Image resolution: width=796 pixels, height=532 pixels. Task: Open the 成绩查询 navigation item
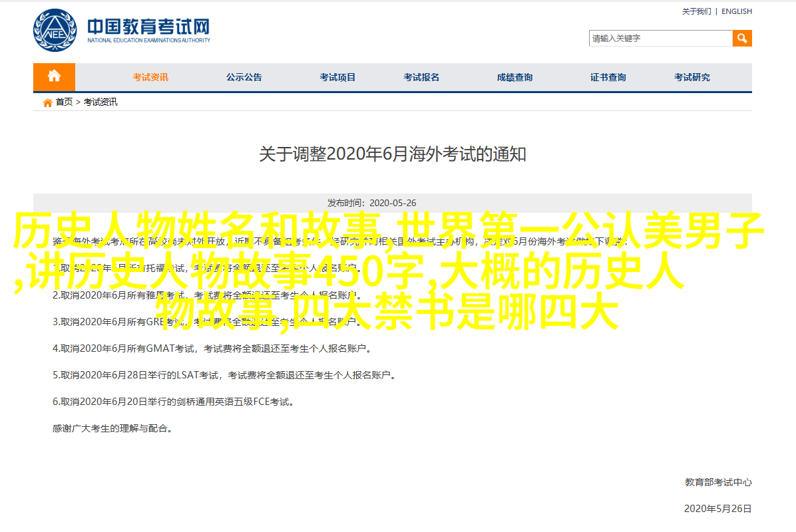(x=514, y=77)
